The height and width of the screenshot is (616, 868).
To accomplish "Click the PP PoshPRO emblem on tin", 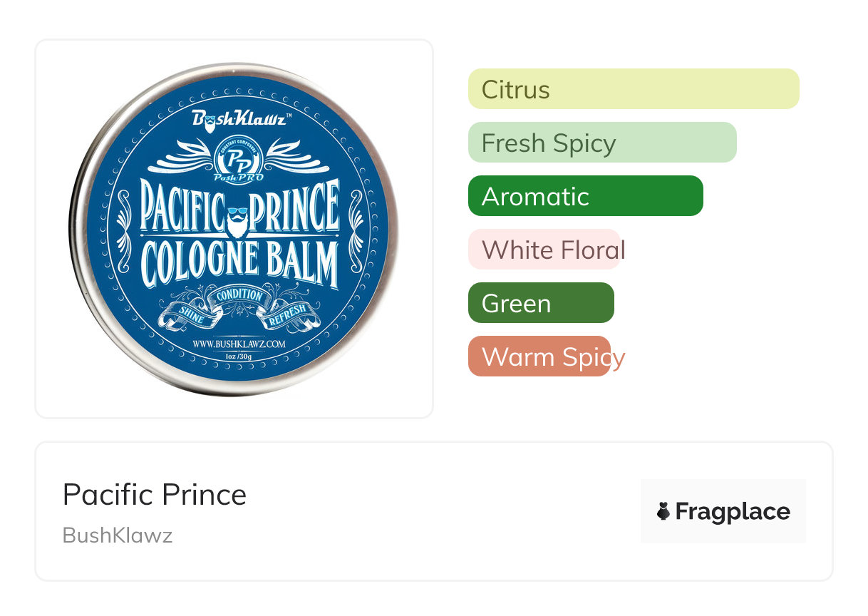I will (239, 160).
